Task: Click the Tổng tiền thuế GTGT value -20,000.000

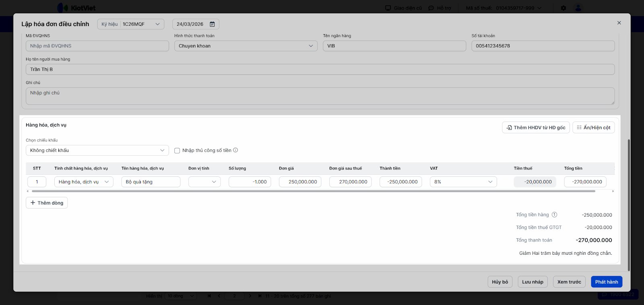Action: point(598,227)
